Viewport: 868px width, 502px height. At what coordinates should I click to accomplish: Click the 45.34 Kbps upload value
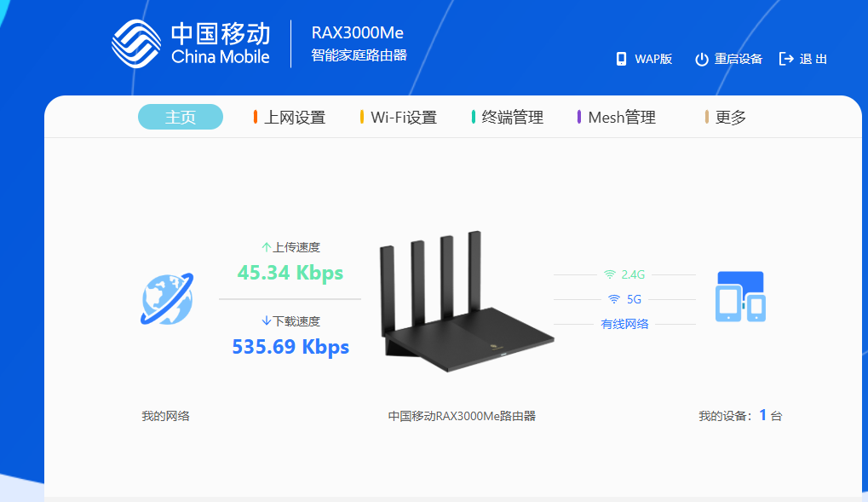[290, 273]
